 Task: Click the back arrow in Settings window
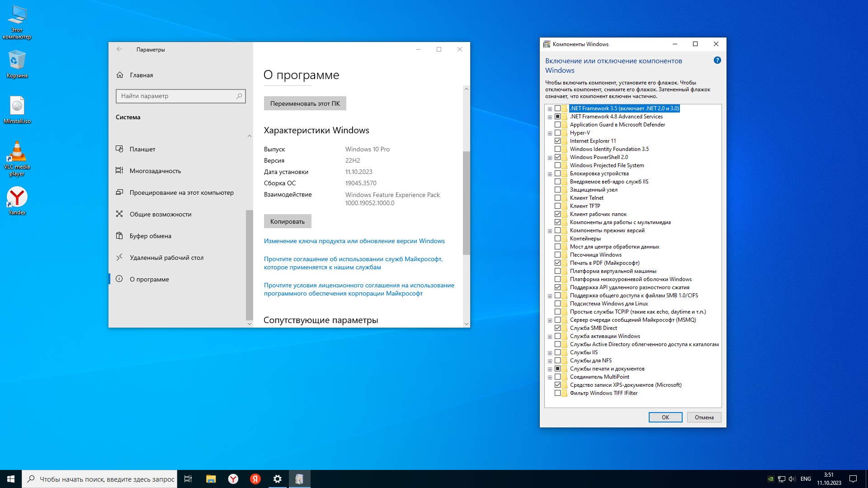point(119,49)
